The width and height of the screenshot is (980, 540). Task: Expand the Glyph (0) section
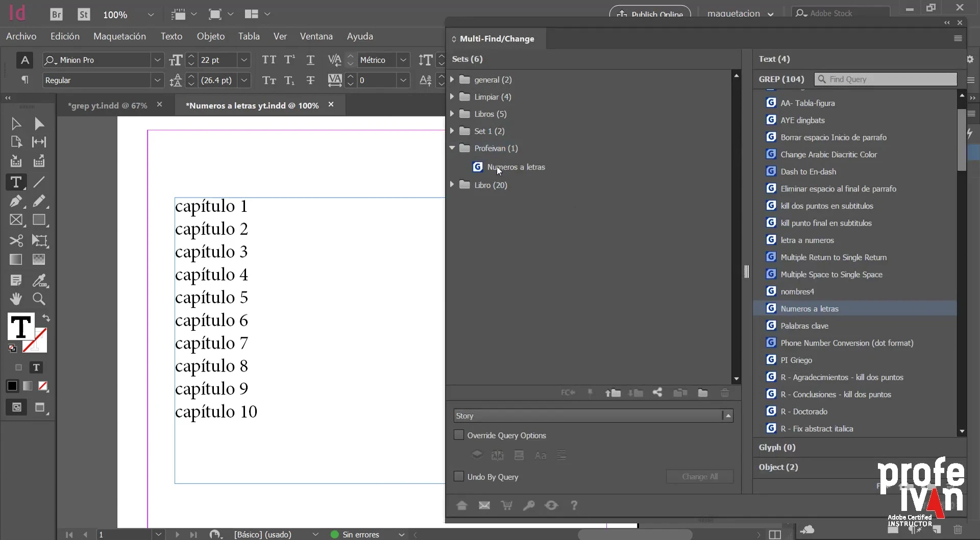[777, 447]
